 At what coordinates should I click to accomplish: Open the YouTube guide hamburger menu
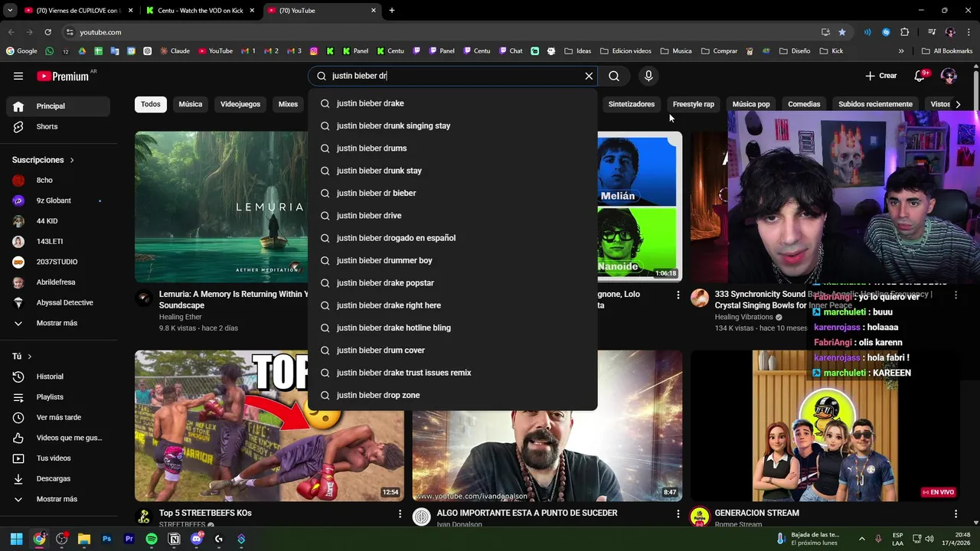pos(18,76)
